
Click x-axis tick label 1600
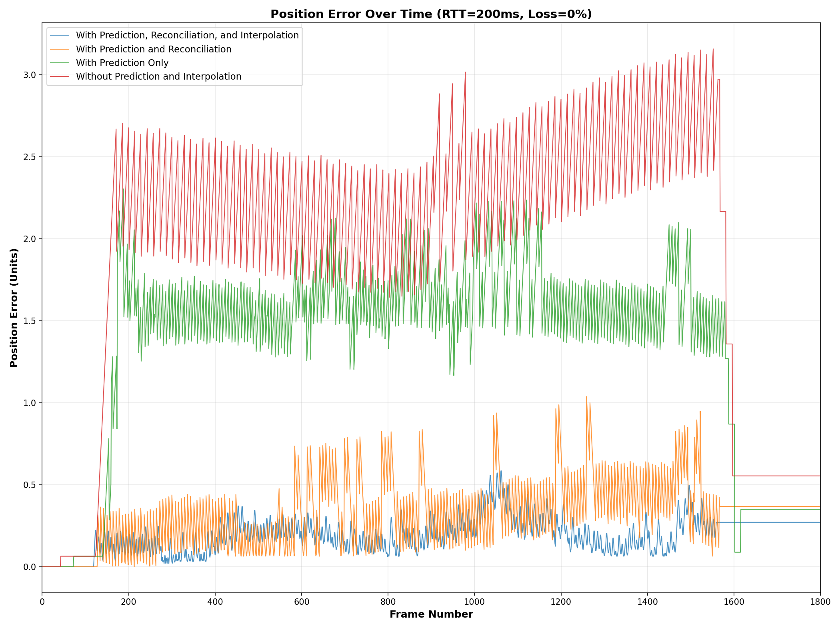tap(734, 601)
